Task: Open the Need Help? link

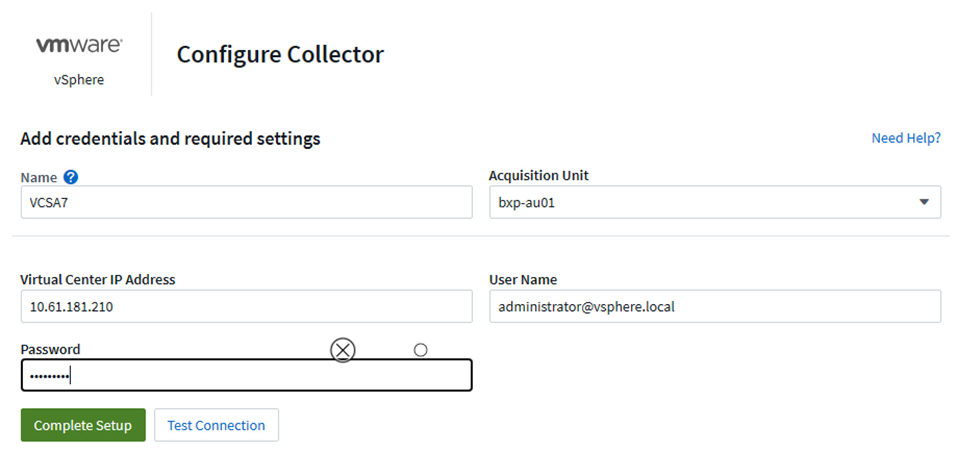Action: point(905,139)
